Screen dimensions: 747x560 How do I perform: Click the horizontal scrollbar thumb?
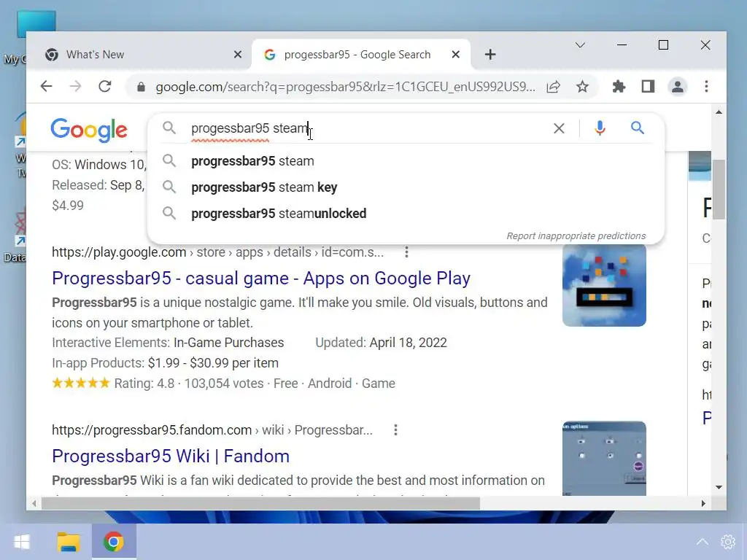pos(260,503)
